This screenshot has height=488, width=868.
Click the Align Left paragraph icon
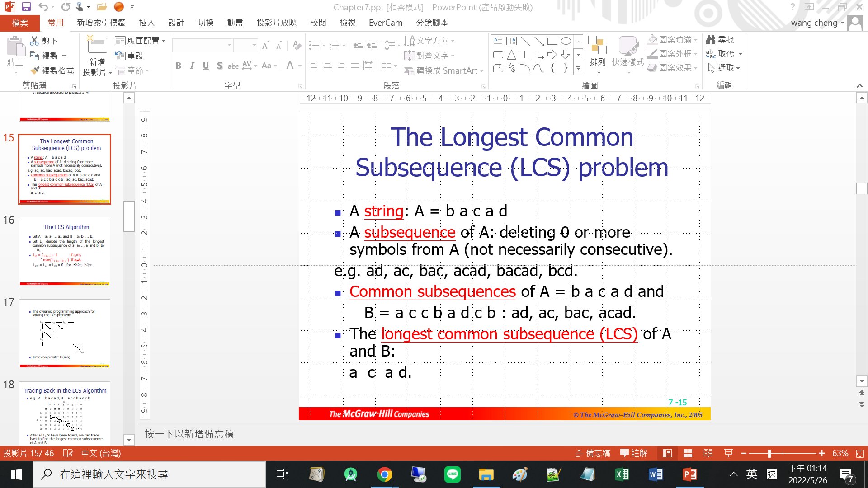tap(314, 66)
